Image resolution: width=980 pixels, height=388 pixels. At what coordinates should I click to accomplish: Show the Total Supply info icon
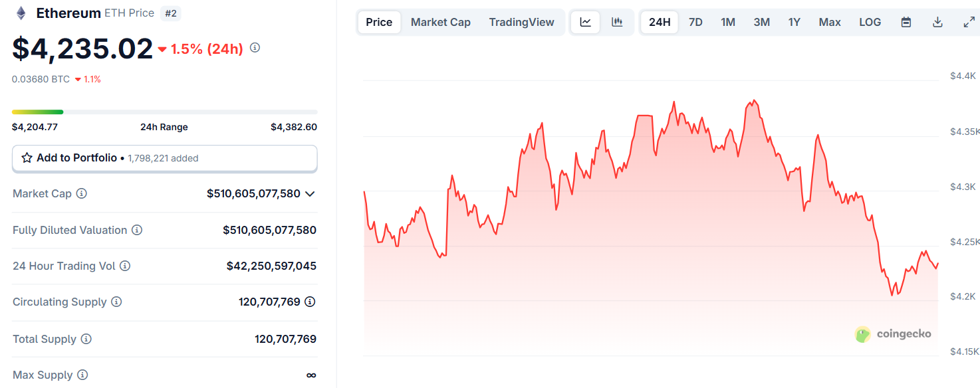click(x=86, y=339)
